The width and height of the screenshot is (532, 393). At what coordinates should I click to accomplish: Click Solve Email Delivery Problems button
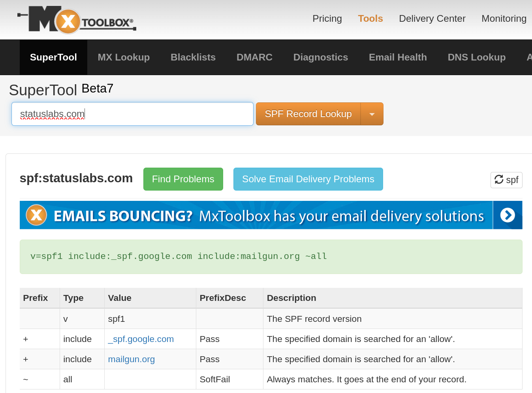point(308,179)
